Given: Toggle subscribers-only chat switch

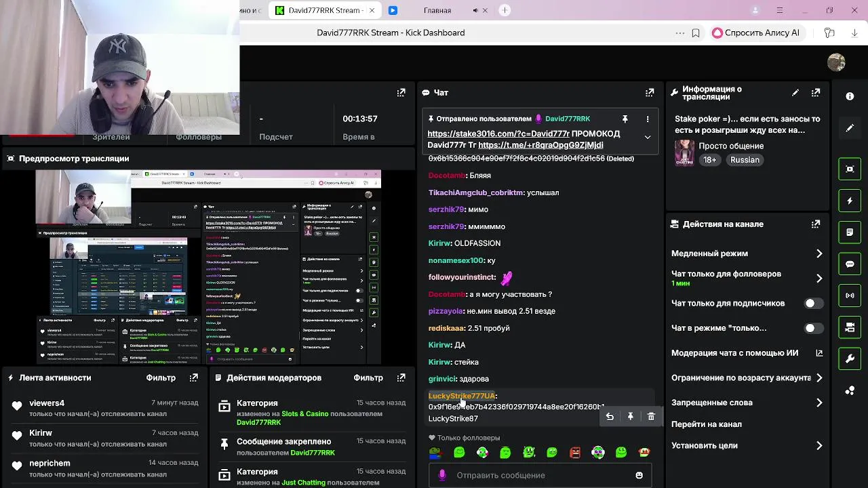Looking at the screenshot, I should 814,303.
